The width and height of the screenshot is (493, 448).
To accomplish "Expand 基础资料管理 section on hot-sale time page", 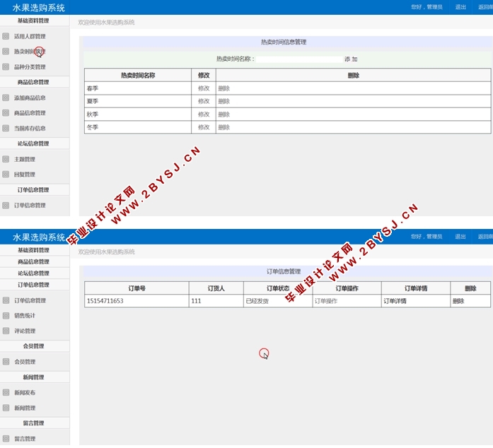I will point(33,20).
